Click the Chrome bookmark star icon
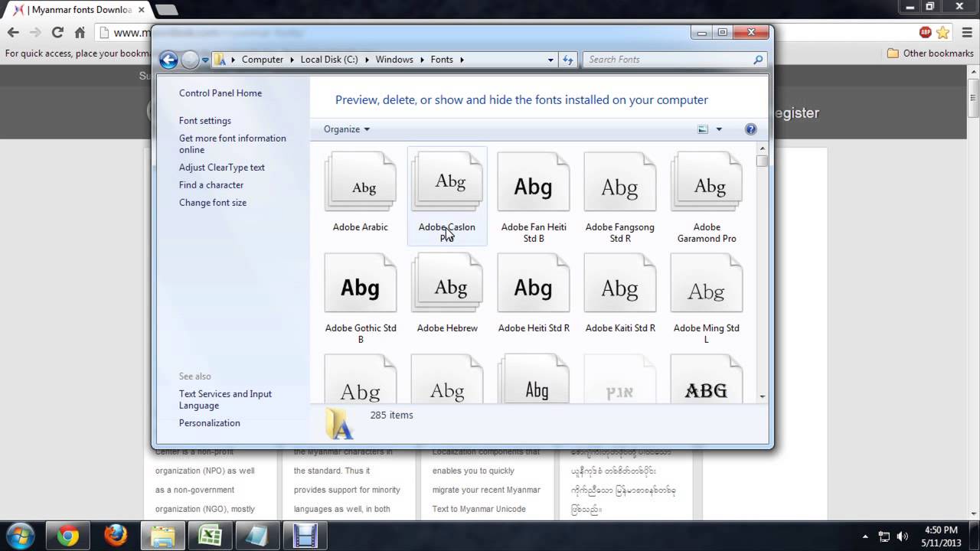Viewport: 980px width, 551px height. (x=943, y=32)
